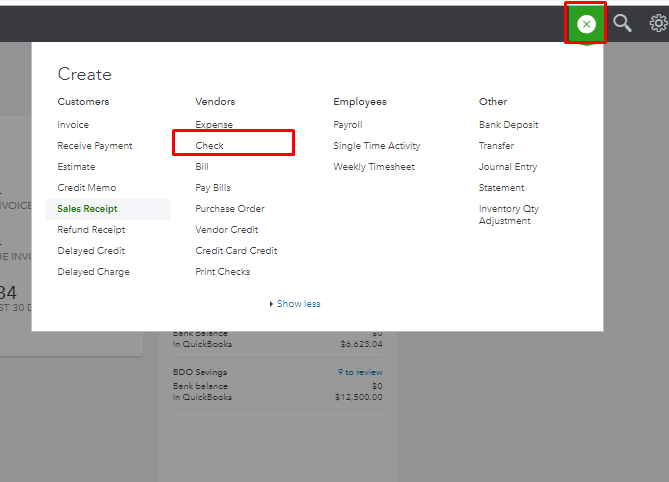This screenshot has height=482, width=669.
Task: Create a new Estimate
Action: [x=76, y=167]
